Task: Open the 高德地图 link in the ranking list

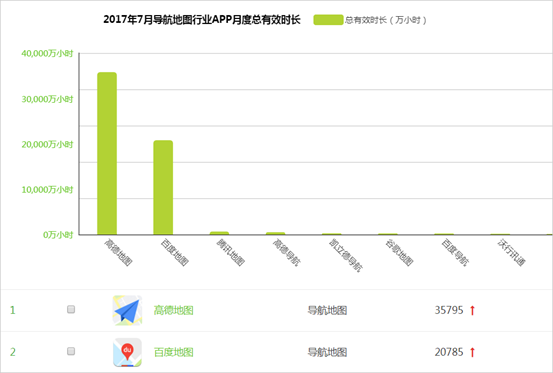Action: point(174,310)
